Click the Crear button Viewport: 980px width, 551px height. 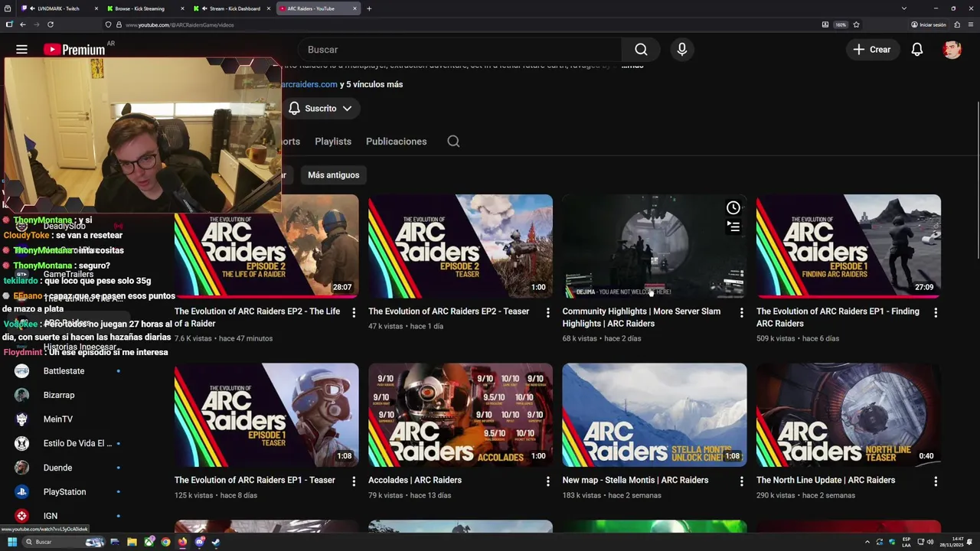(x=872, y=50)
